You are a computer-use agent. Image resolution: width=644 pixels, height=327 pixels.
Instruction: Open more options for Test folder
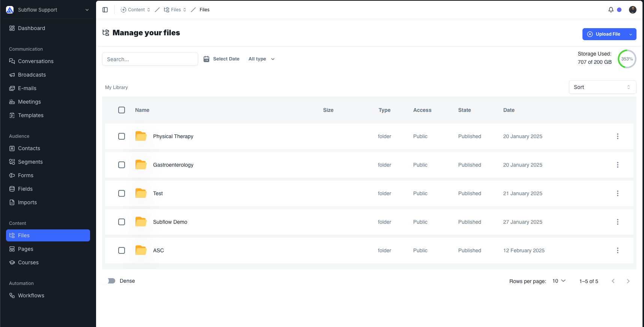618,193
